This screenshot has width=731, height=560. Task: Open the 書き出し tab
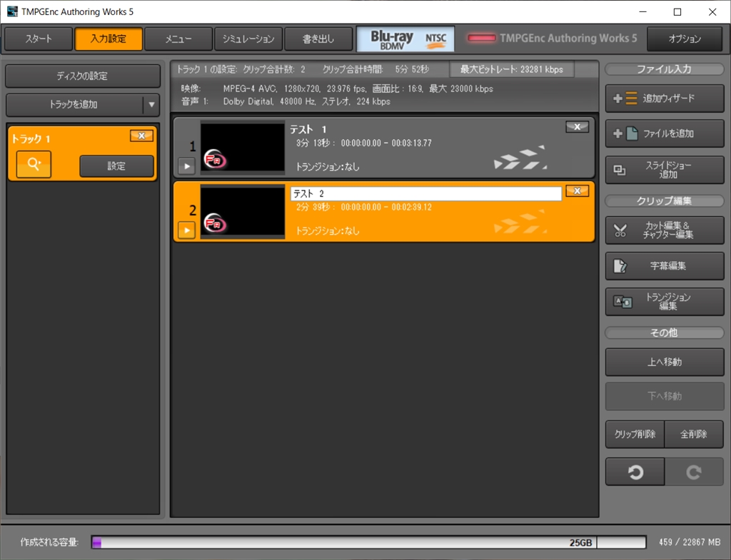click(318, 39)
